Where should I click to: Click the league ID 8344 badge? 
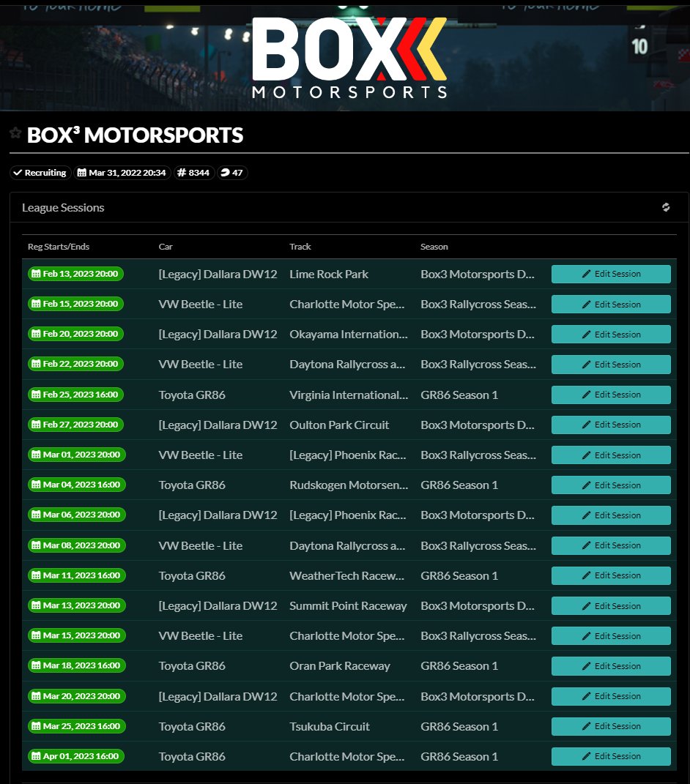[x=194, y=173]
